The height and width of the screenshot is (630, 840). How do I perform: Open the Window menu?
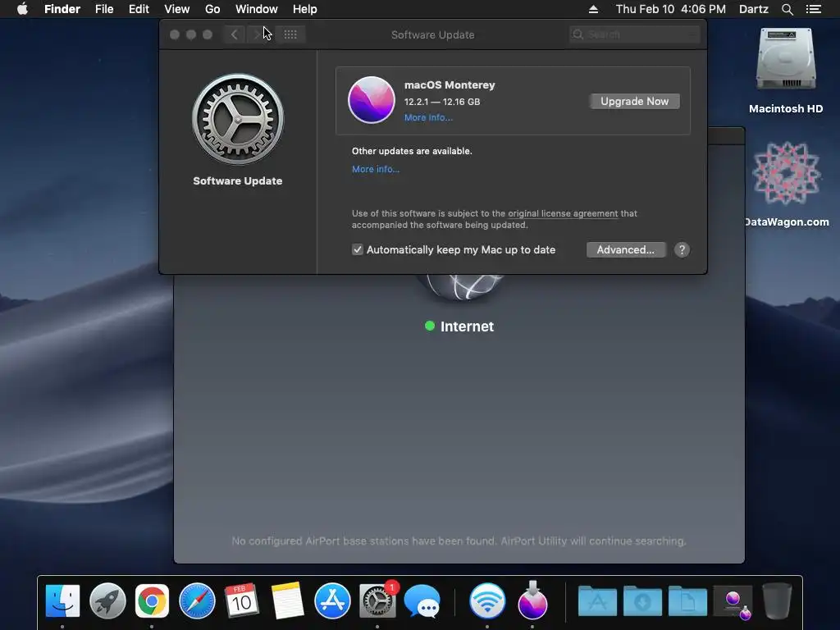coord(257,9)
